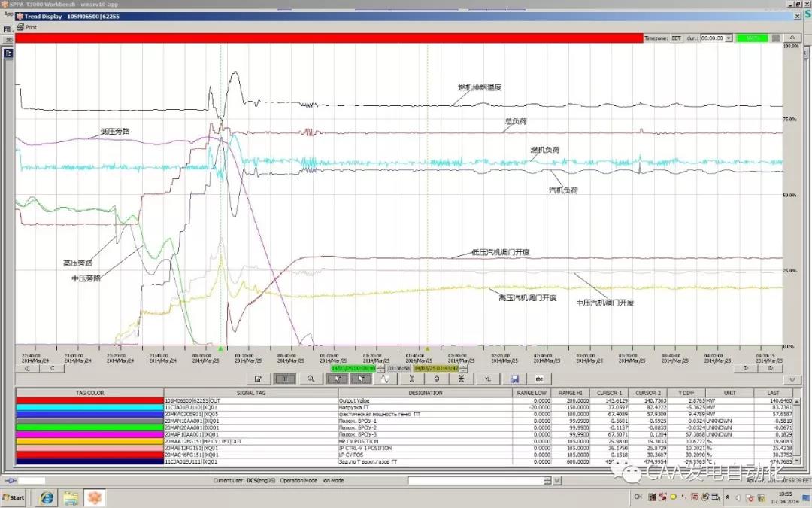Screen dimensions: 812x508
Task: Toggle the first cursor mode button
Action: pos(336,379)
